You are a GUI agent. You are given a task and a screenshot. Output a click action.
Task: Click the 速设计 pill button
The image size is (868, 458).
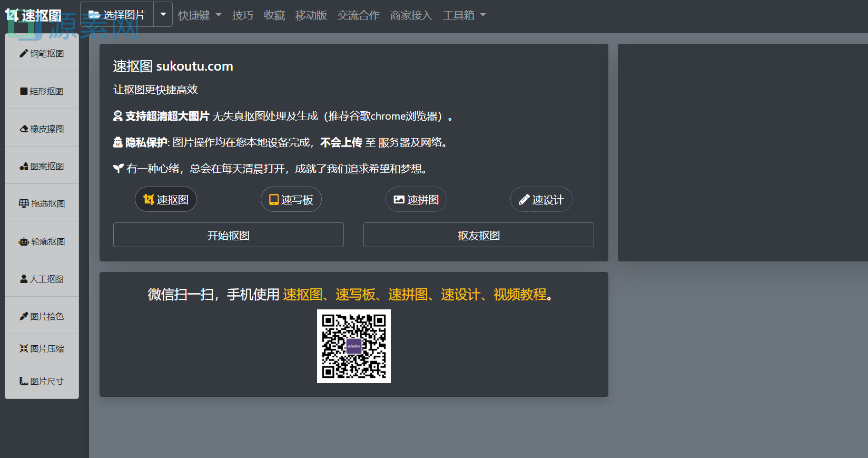click(541, 199)
